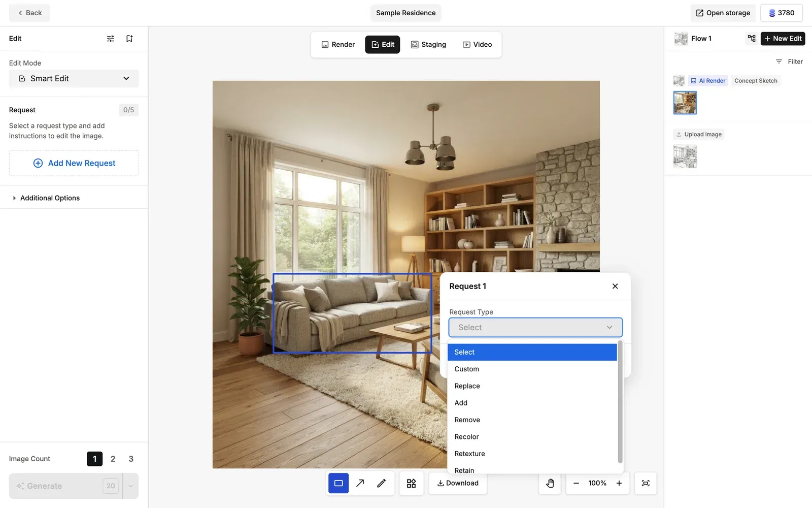812x508 pixels.
Task: Select the rendered living room thumbnail
Action: [x=685, y=103]
